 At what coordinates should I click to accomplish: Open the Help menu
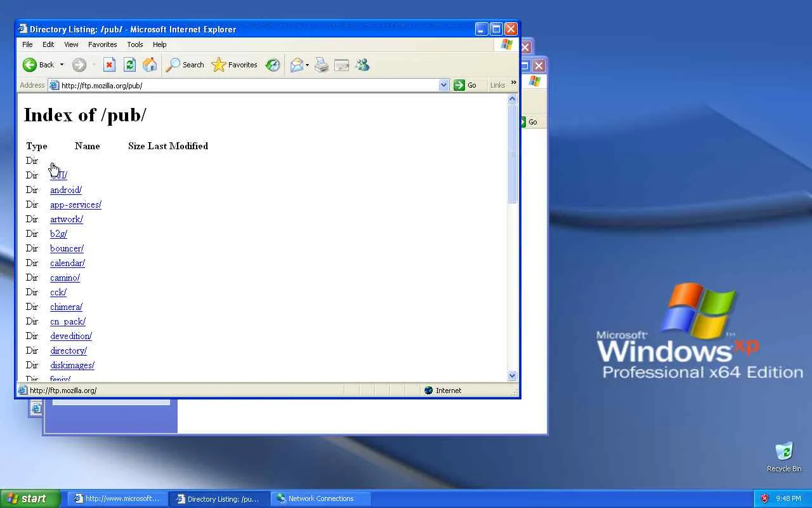tap(159, 44)
